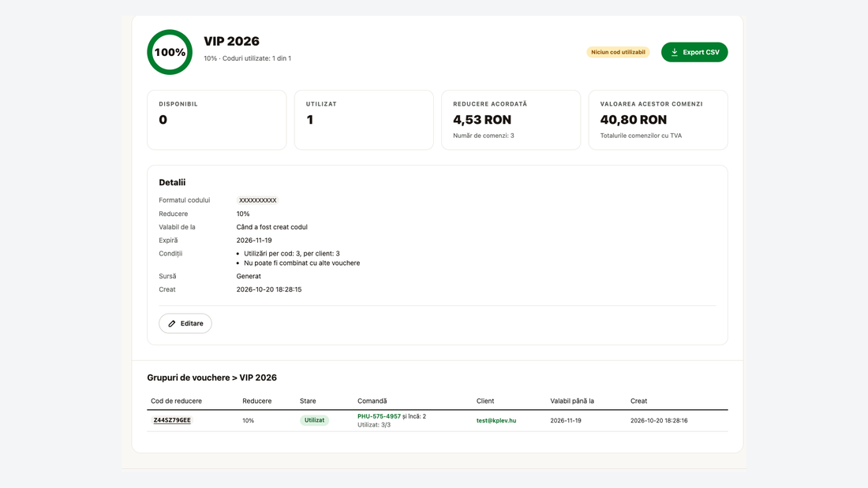Click table timestamp 2026-10-20 18:28:16
The height and width of the screenshot is (488, 868).
(x=659, y=420)
